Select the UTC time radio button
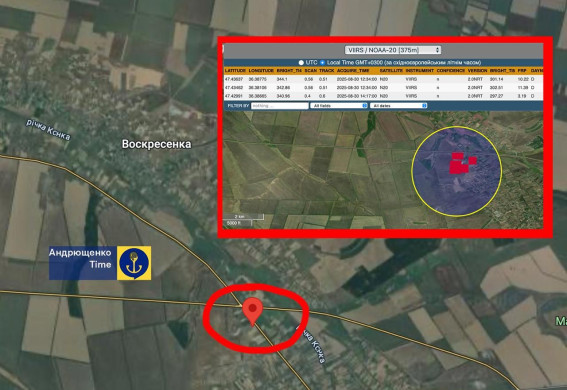Screen dimensions: 567x390 pos(301,63)
